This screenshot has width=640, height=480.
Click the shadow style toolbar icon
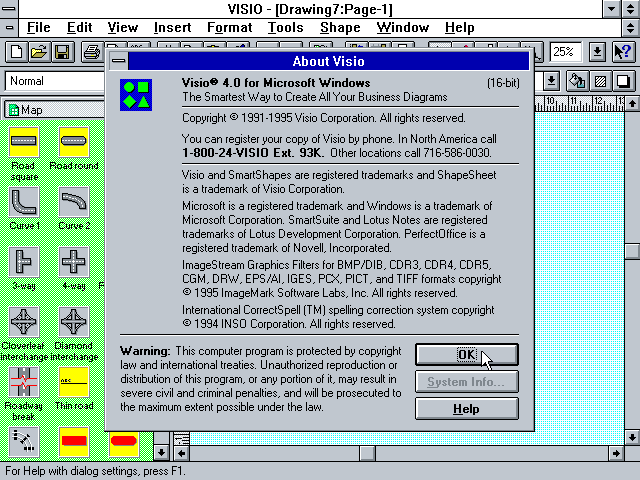(x=623, y=81)
